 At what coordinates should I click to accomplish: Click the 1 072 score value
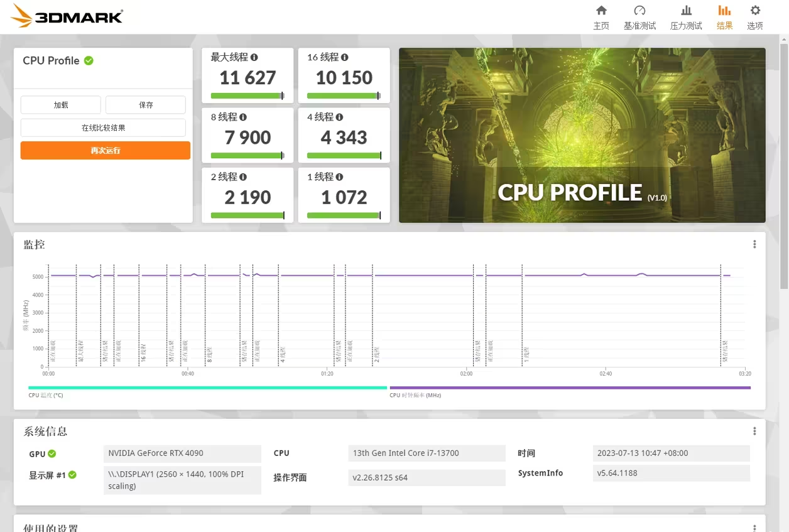pyautogui.click(x=344, y=197)
